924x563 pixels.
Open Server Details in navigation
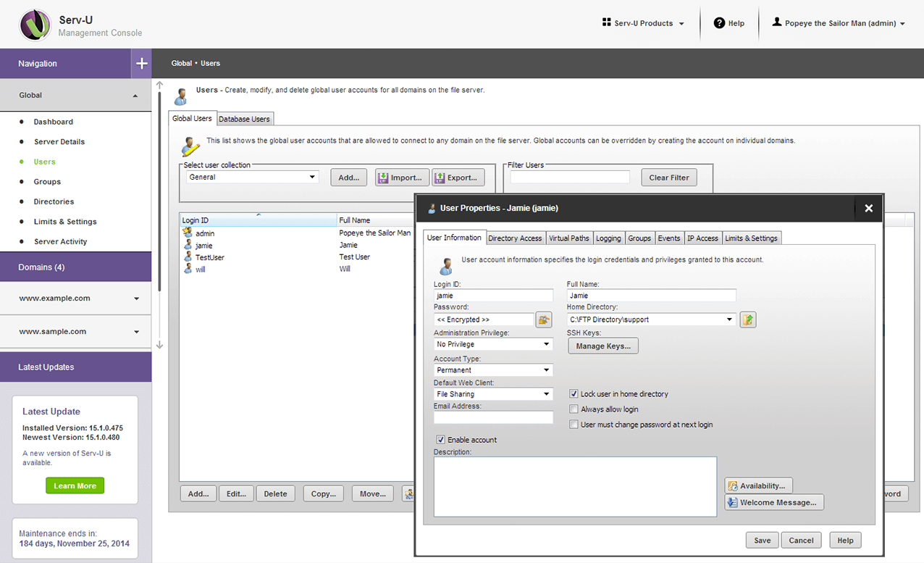(x=59, y=142)
